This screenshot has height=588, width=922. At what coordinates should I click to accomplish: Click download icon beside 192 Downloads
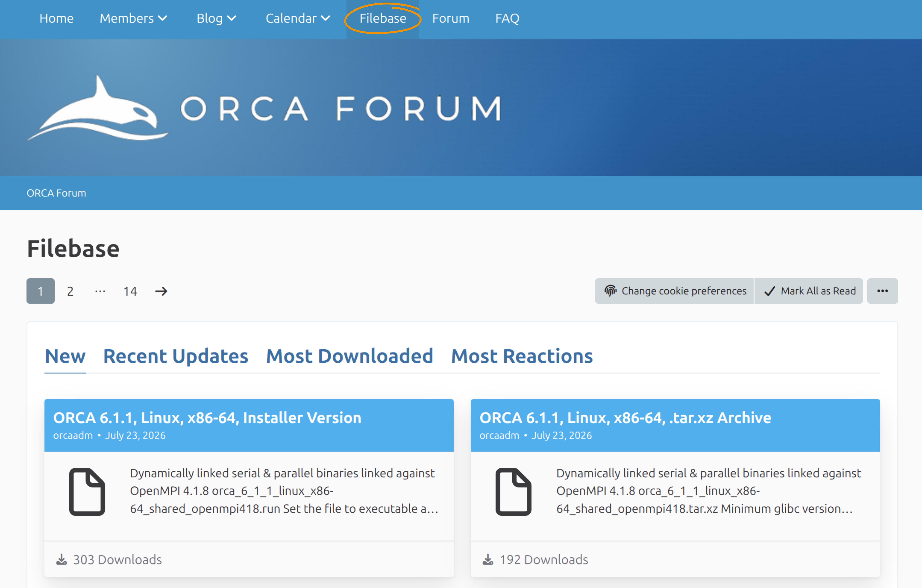(x=488, y=560)
